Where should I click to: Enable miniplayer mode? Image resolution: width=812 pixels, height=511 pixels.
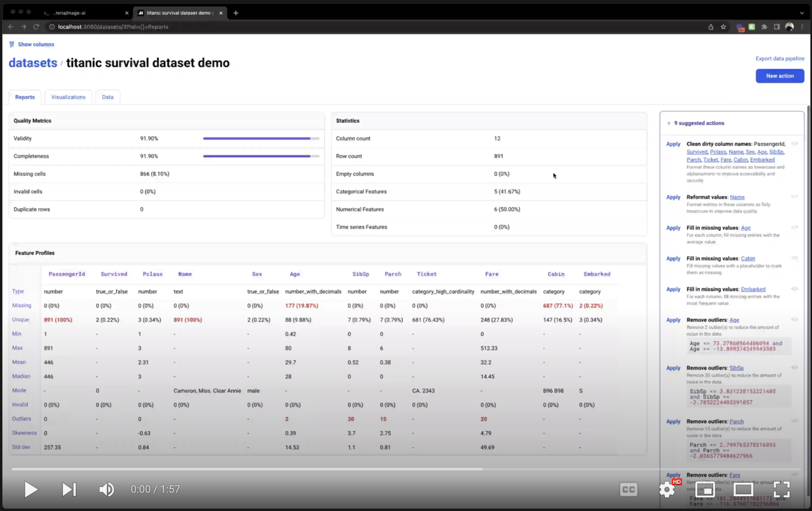pos(705,489)
